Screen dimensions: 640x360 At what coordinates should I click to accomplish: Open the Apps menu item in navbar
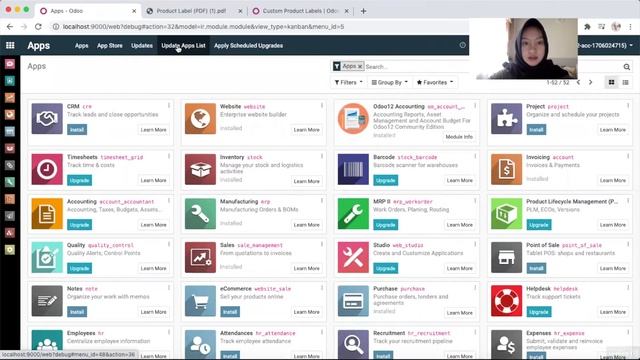click(81, 46)
